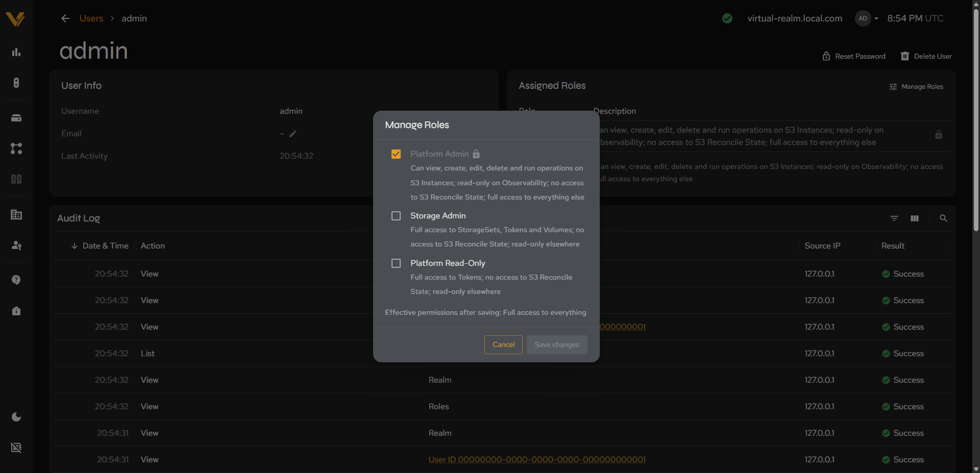
Task: Select the List action audit row
Action: point(502,354)
